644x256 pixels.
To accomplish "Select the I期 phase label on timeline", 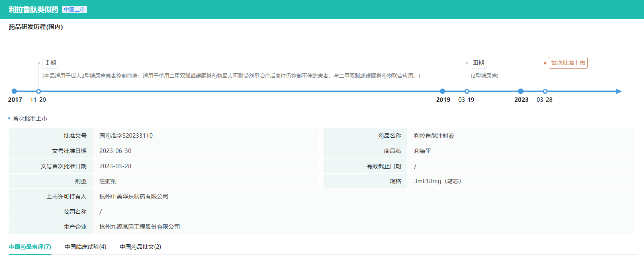I will [51, 63].
